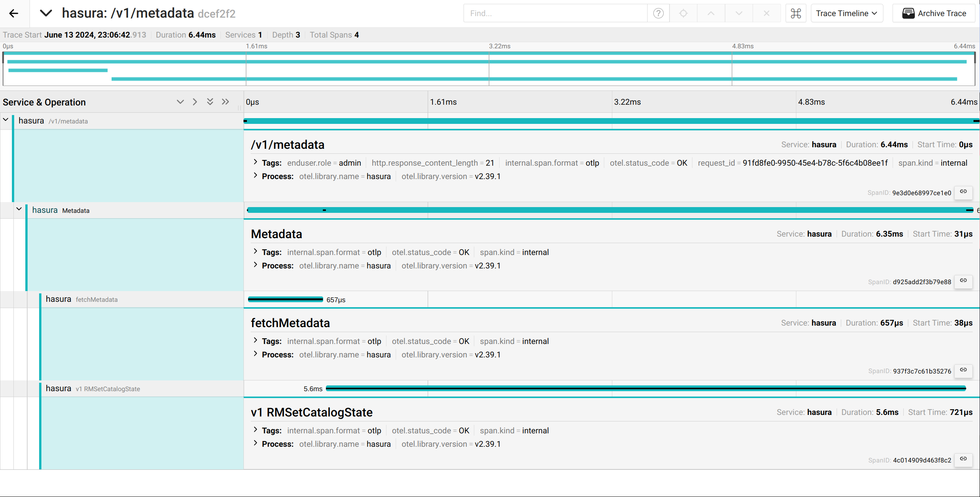Click SpanID 4c014909d463f8c2 text
Screen dimensions: 980x497
click(909, 460)
